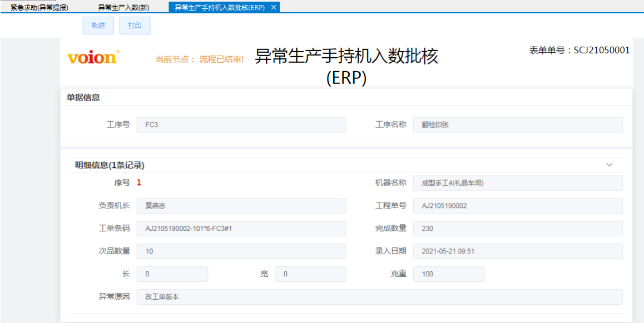
Task: Click the 工单条码 field AJ2105190002-101*6-FC3#1
Action: pos(241,228)
